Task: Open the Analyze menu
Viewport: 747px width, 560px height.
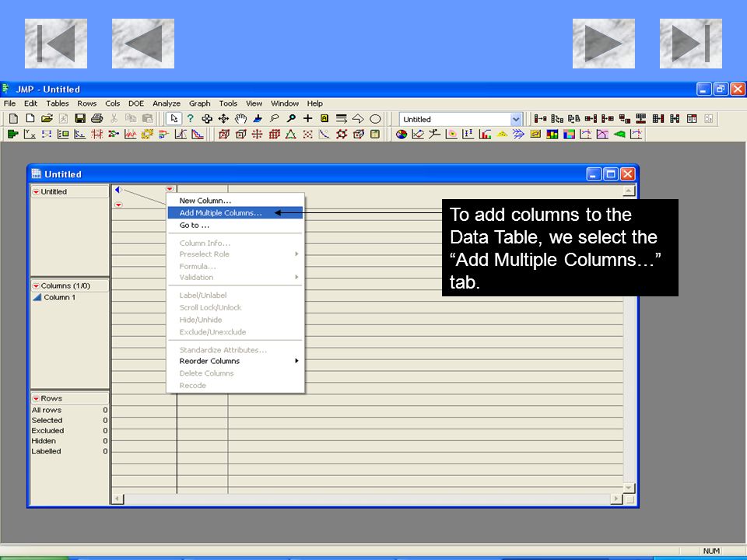Action: 167,103
